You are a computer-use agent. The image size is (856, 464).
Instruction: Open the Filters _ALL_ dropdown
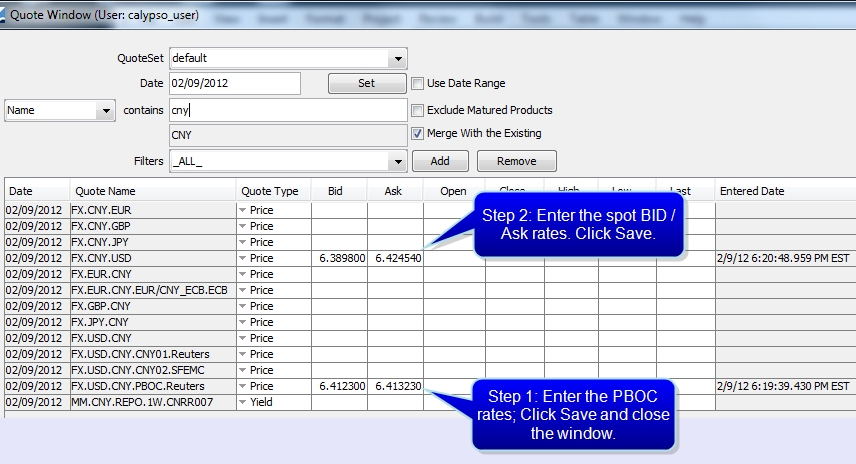(398, 162)
